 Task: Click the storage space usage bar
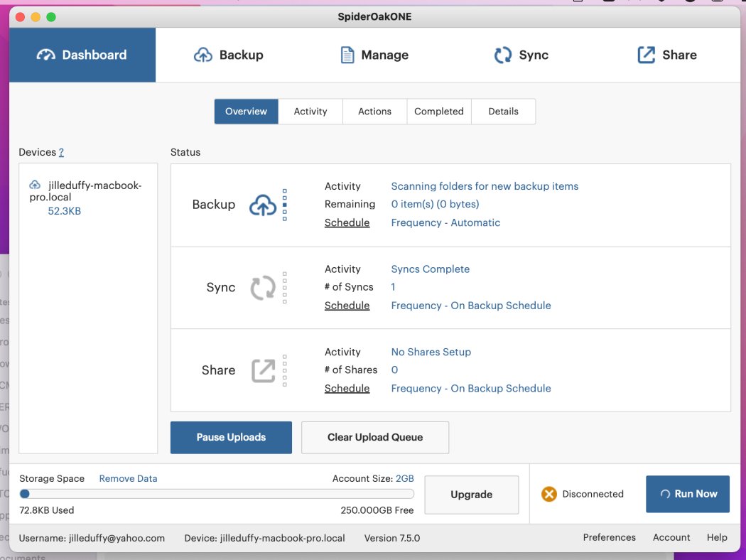[217, 494]
